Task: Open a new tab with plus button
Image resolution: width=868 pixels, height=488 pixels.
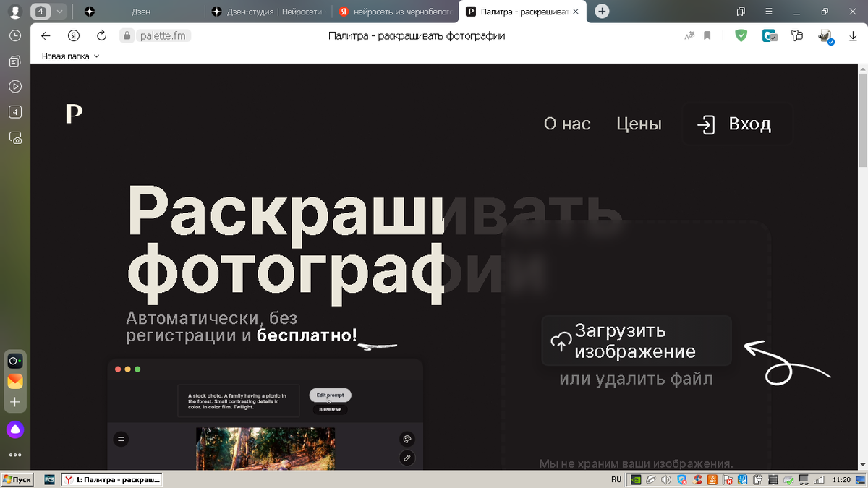Action: (602, 12)
